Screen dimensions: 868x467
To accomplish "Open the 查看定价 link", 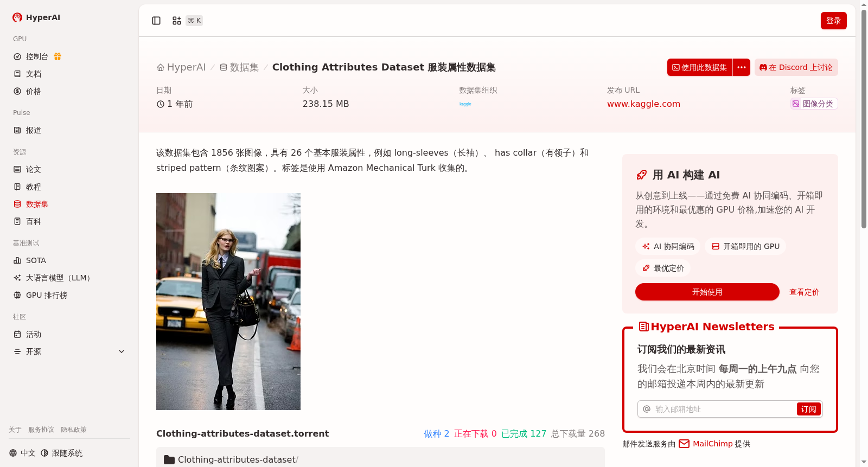I will 805,292.
